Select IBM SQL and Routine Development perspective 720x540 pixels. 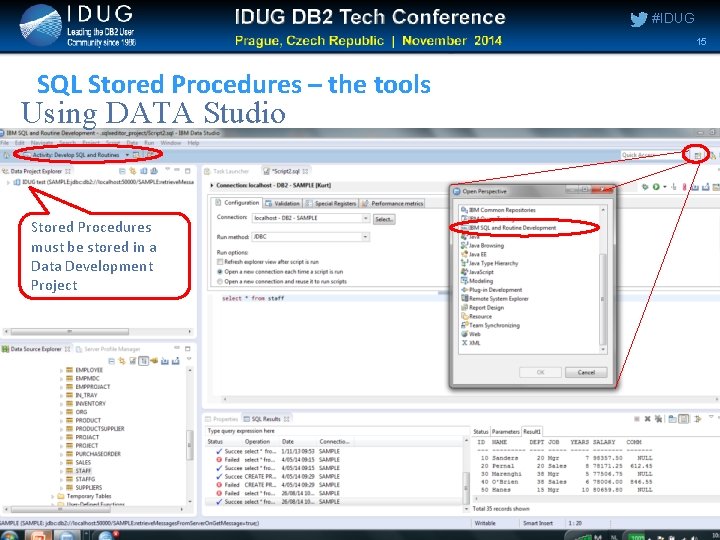coord(512,228)
